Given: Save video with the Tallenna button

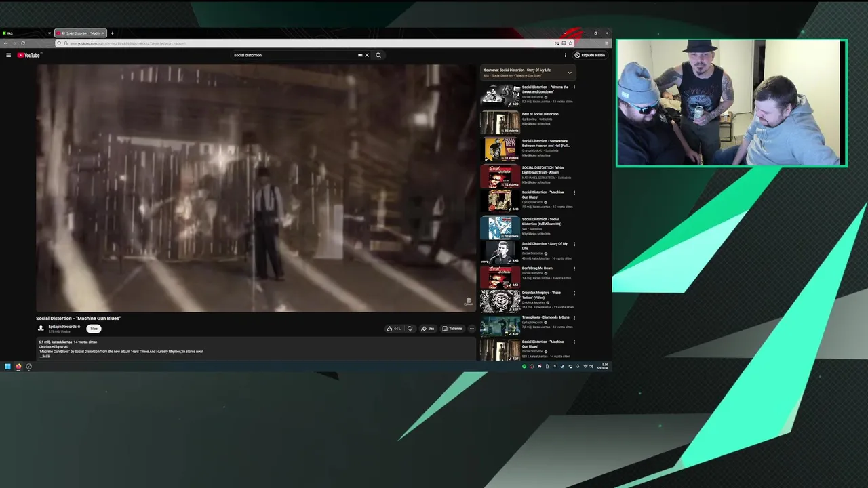Looking at the screenshot, I should (452, 329).
